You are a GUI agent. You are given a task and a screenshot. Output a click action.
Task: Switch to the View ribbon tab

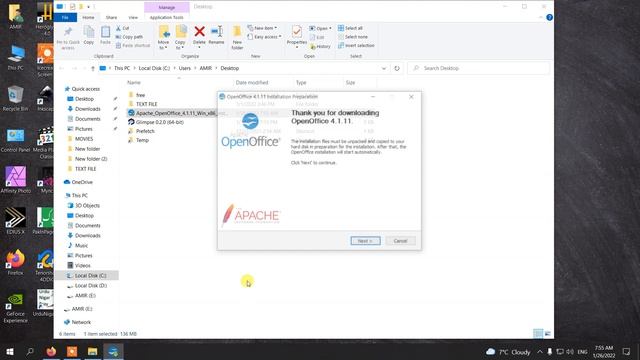[x=133, y=18]
